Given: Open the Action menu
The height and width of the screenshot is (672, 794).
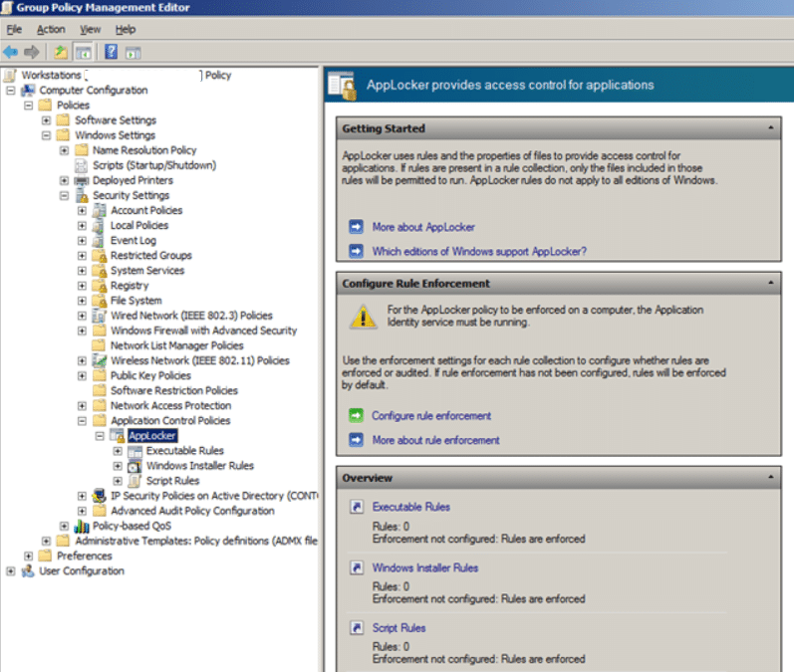Looking at the screenshot, I should pyautogui.click(x=51, y=29).
